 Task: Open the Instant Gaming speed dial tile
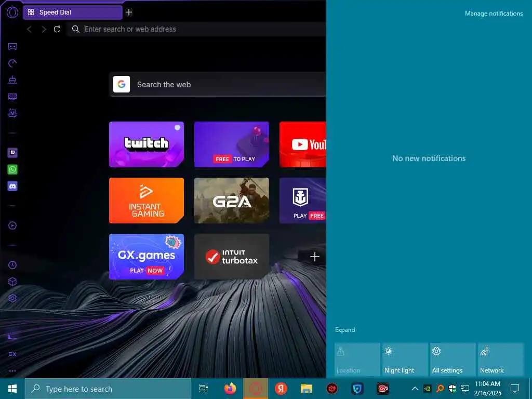tap(147, 201)
